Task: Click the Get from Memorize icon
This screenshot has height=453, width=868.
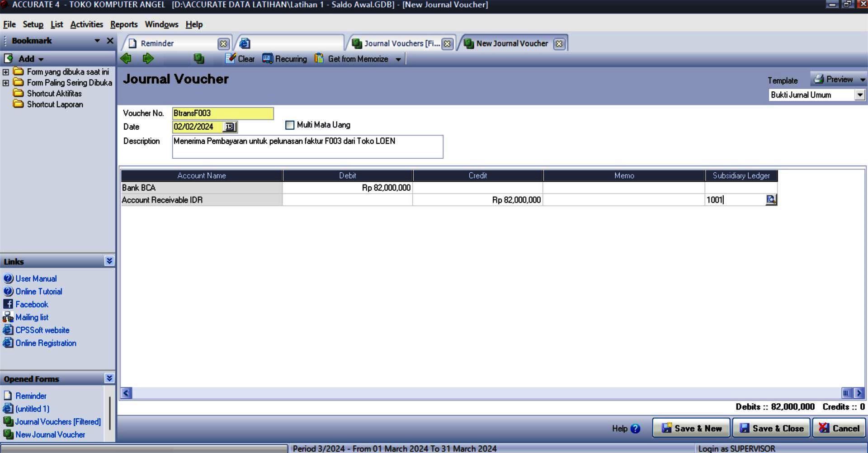Action: coord(319,59)
